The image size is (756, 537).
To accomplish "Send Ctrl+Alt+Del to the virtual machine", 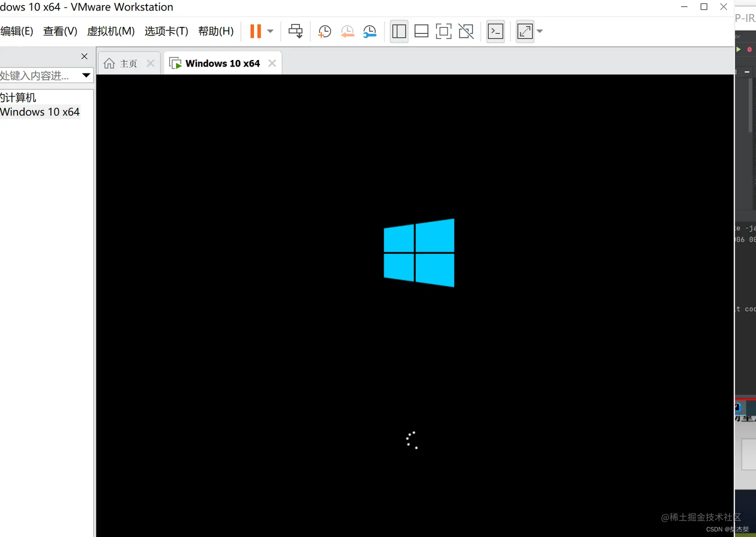I will pos(295,31).
